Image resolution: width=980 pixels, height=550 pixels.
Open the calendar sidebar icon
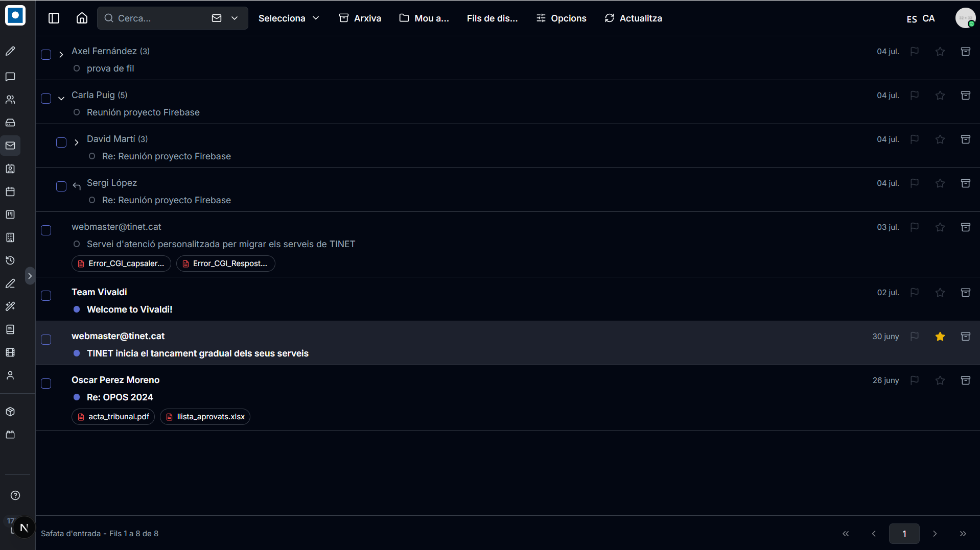click(10, 192)
